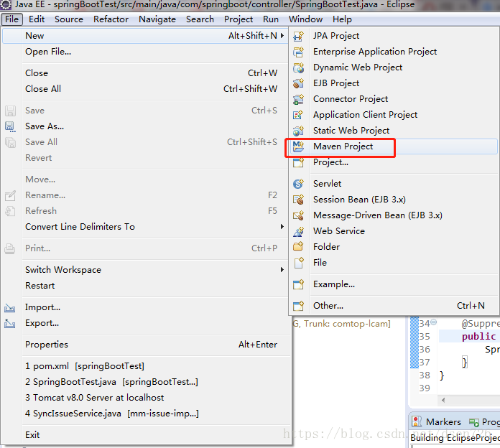Screen dimensions: 500x448
Task: Click the Application Client Project icon
Action: click(298, 115)
